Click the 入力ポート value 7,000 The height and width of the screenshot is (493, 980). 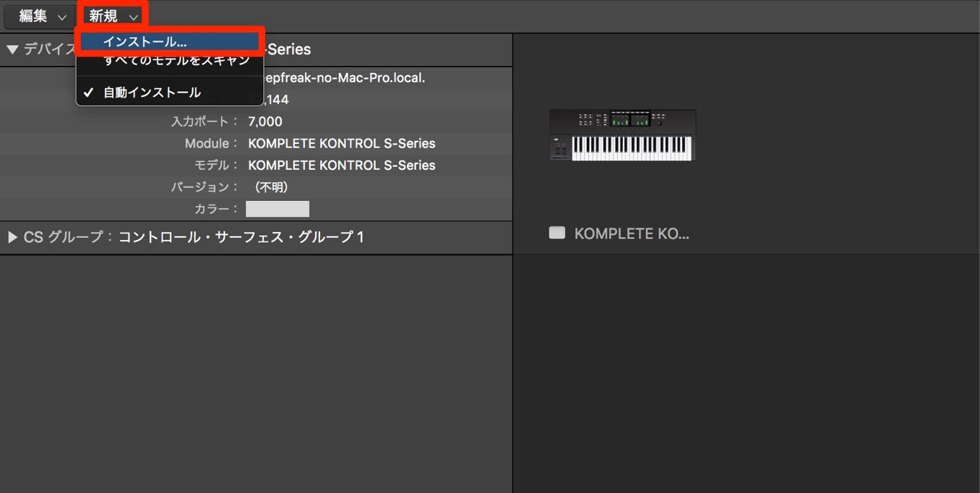point(265,121)
